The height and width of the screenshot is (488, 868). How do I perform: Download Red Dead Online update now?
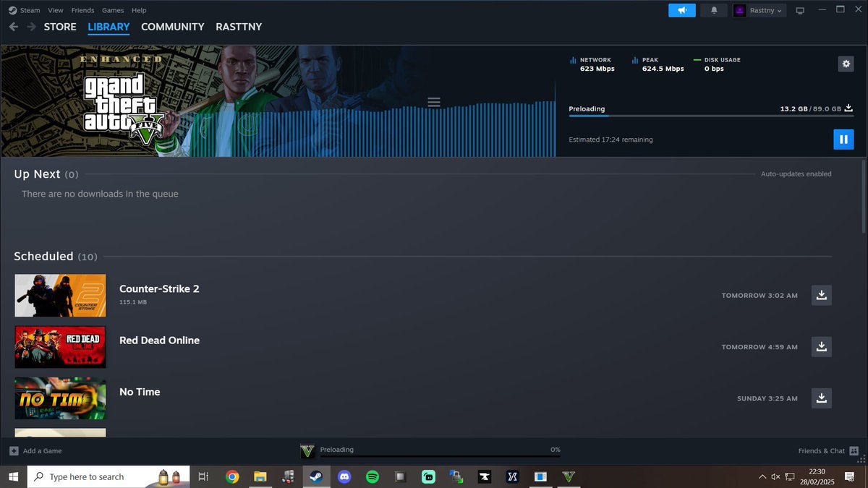pyautogui.click(x=822, y=346)
